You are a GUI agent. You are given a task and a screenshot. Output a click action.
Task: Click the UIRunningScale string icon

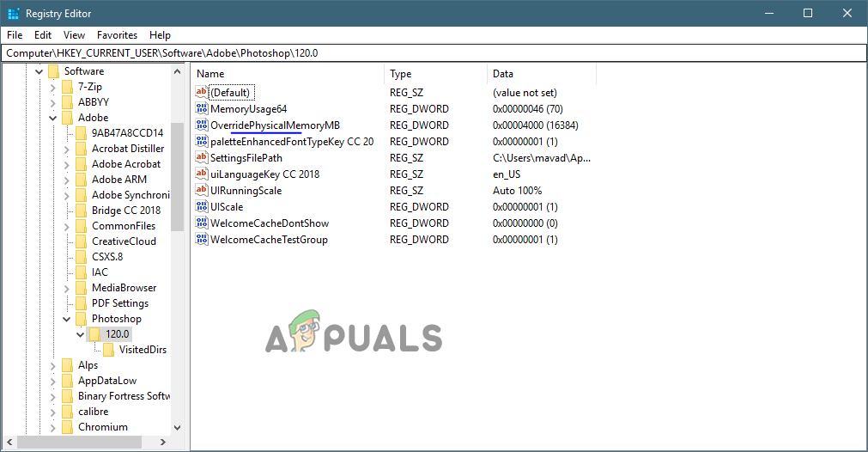click(x=202, y=190)
